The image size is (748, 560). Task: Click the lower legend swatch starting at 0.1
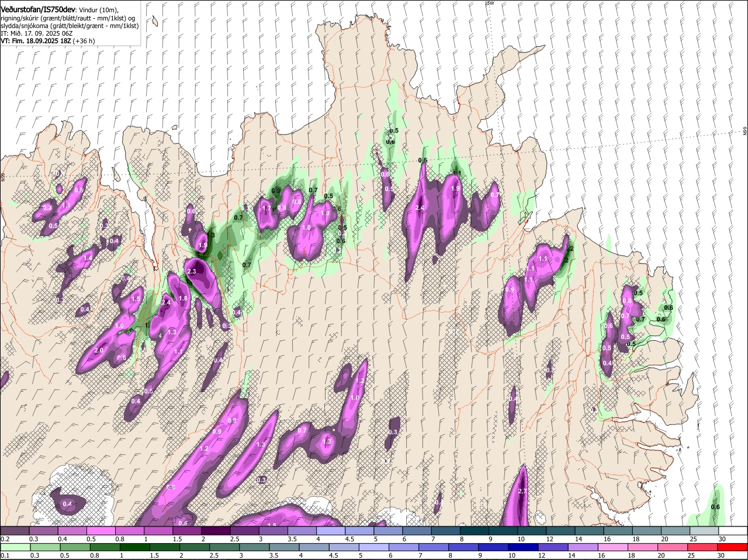point(15,547)
